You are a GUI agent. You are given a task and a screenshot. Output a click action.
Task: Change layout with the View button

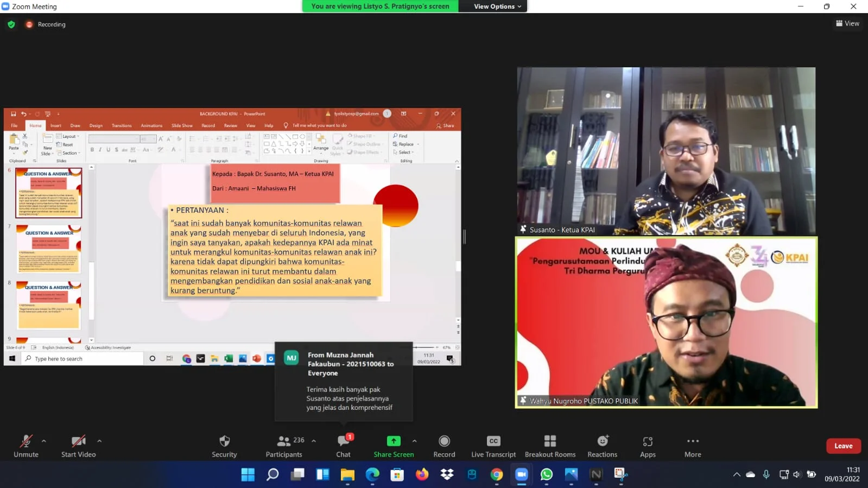(x=847, y=23)
